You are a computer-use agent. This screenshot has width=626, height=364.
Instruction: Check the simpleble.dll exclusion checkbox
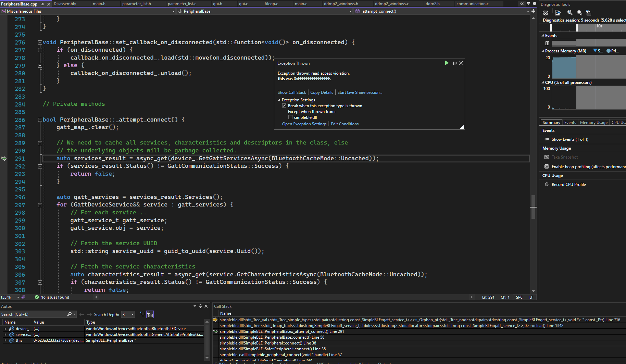pos(290,117)
